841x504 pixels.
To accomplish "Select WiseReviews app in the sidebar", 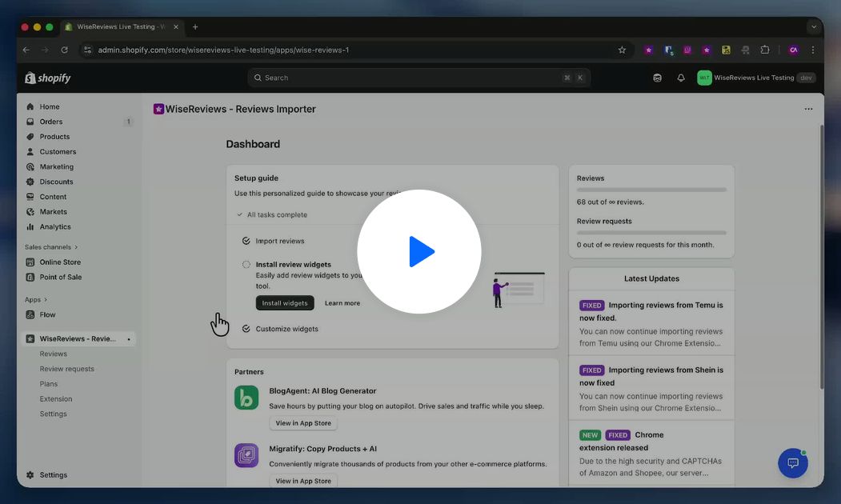I will [79, 339].
